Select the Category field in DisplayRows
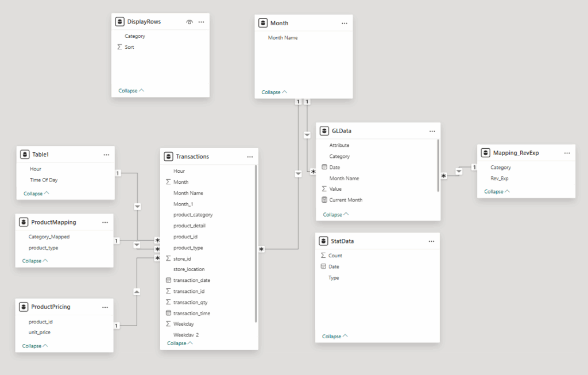The height and width of the screenshot is (375, 588). click(x=135, y=36)
